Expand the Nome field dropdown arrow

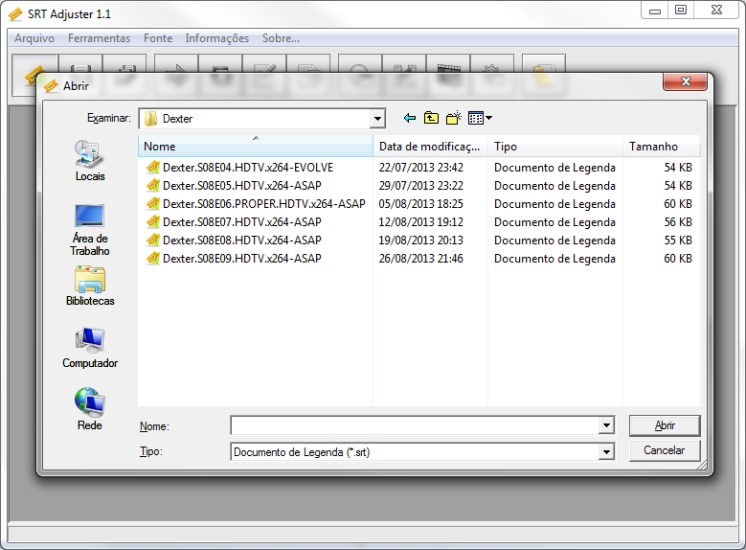[606, 425]
